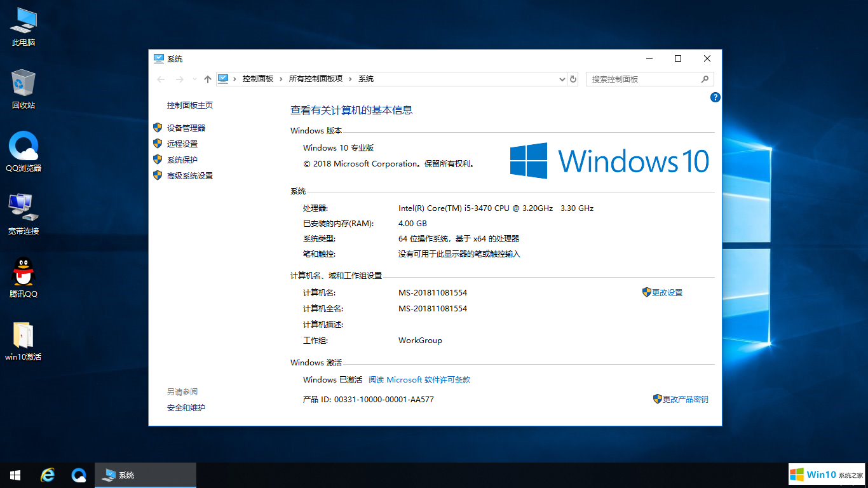The height and width of the screenshot is (488, 868).
Task: Open the address bar history dropdown
Action: pyautogui.click(x=562, y=79)
